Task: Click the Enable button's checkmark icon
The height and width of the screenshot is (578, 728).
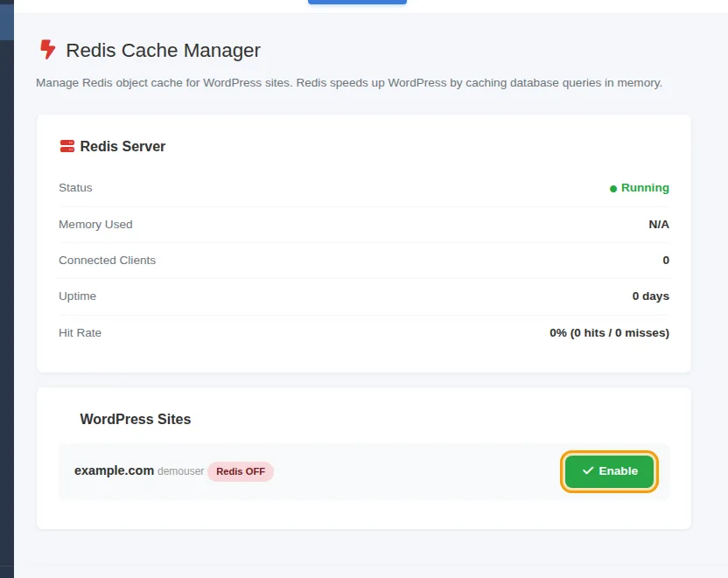Action: pos(588,470)
